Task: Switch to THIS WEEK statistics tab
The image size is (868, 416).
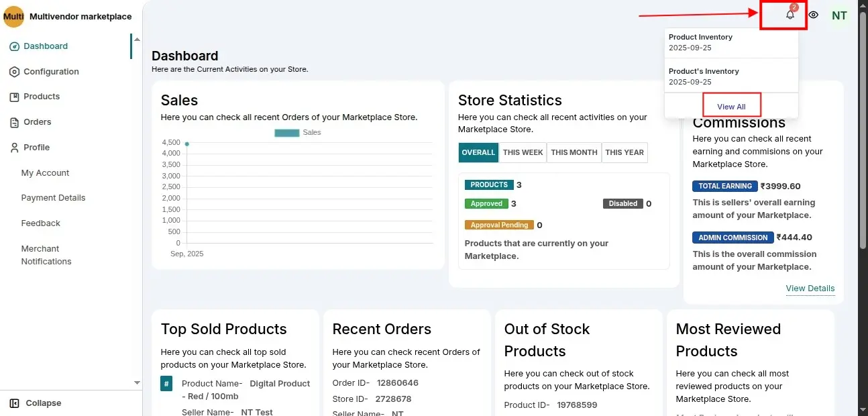Action: click(x=523, y=152)
